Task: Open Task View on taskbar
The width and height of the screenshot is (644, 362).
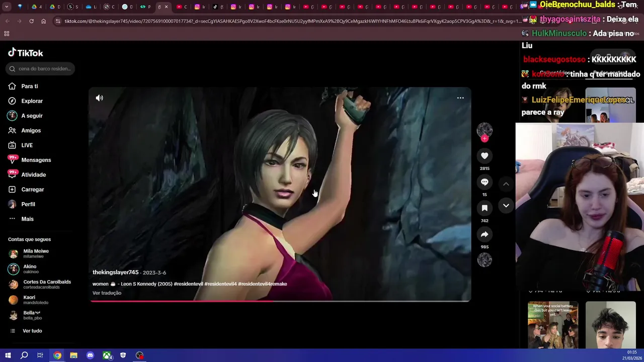Action: click(x=40, y=355)
